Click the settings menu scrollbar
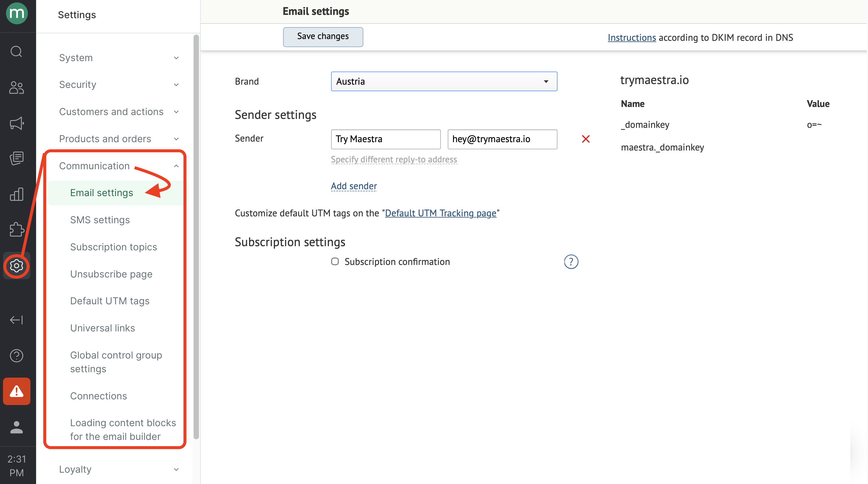 196,237
